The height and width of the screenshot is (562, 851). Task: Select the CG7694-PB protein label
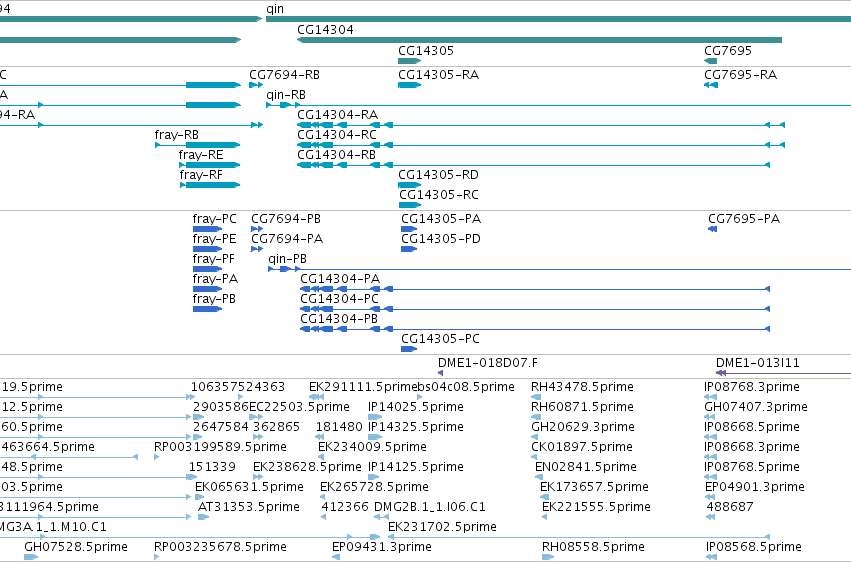pyautogui.click(x=286, y=219)
